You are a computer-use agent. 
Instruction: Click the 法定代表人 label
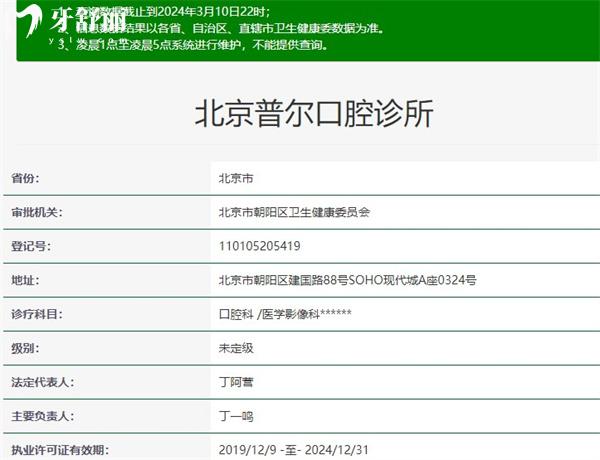click(42, 382)
